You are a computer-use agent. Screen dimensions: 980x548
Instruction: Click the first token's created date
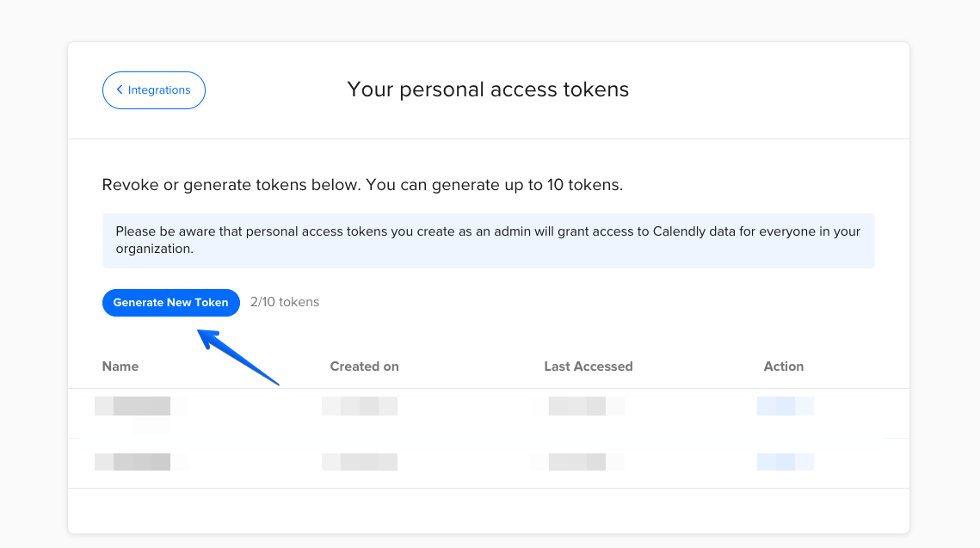click(x=360, y=406)
